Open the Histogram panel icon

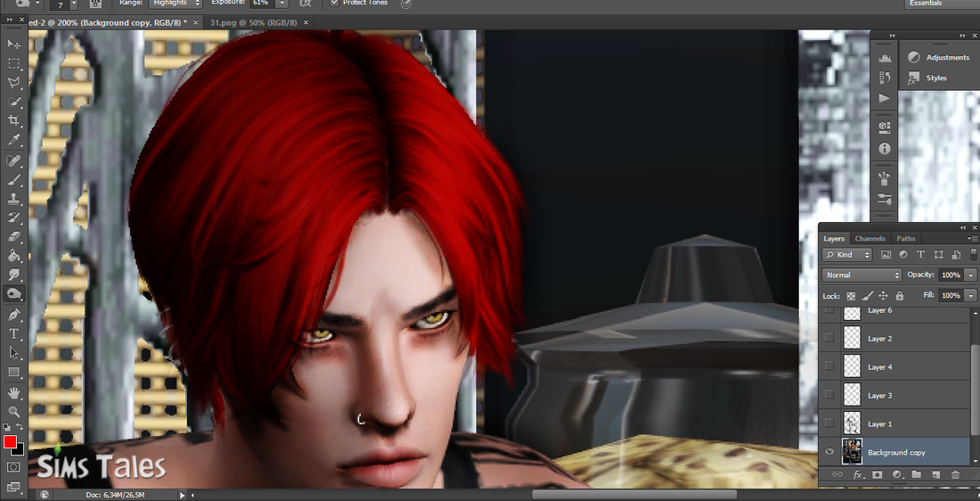coord(885,58)
